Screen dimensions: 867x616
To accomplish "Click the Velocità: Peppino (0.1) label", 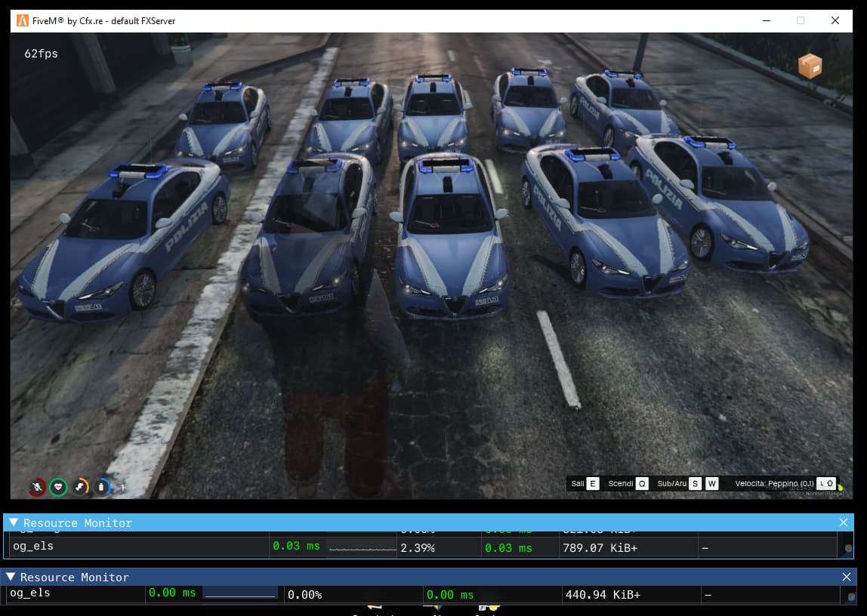I will point(774,483).
